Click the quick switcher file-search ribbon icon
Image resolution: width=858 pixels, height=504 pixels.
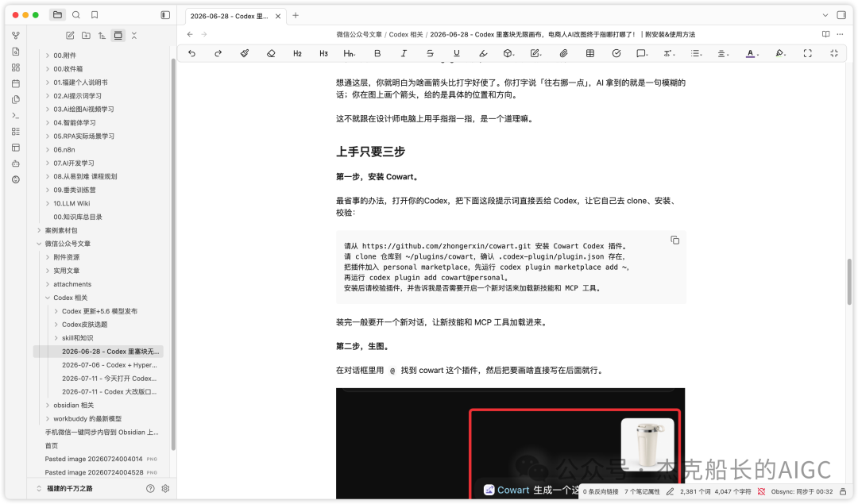pos(16,52)
